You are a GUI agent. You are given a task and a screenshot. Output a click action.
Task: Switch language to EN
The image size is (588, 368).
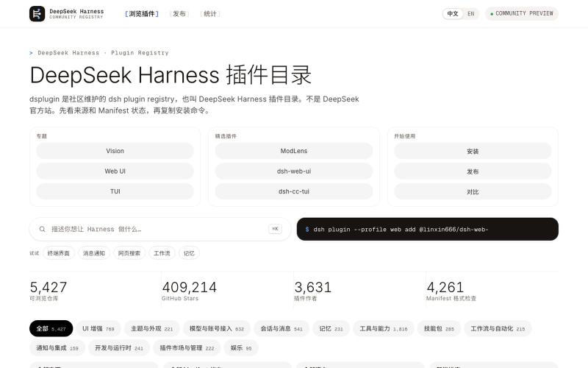pos(470,13)
